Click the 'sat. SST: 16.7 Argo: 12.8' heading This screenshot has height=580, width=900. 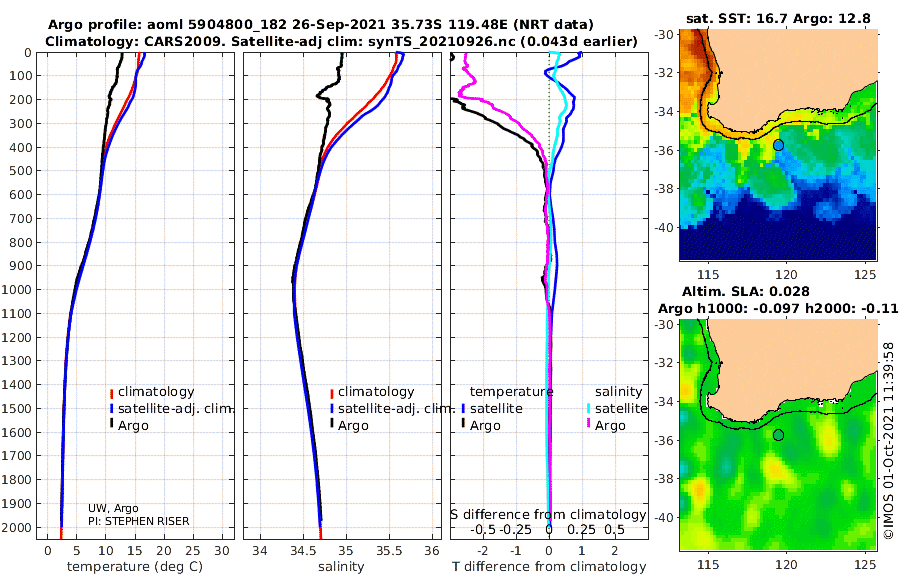tap(778, 19)
